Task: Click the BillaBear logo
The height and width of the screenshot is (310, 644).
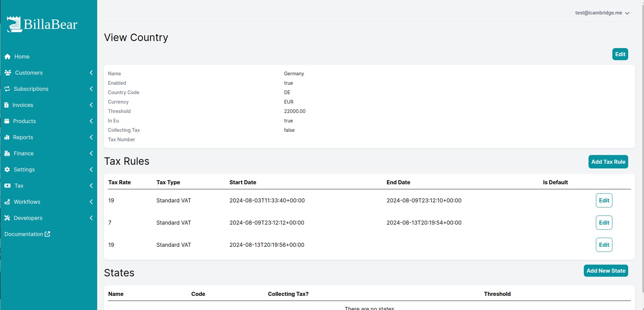Action: 42,24
